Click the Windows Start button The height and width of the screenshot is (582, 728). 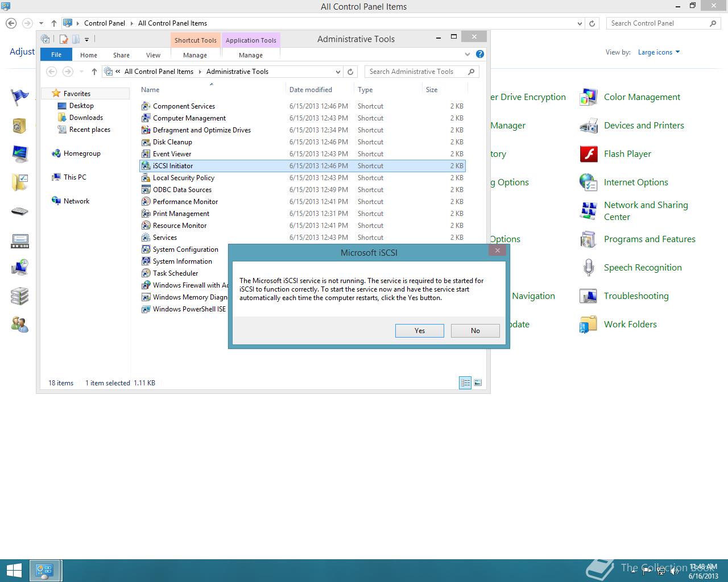click(x=14, y=571)
